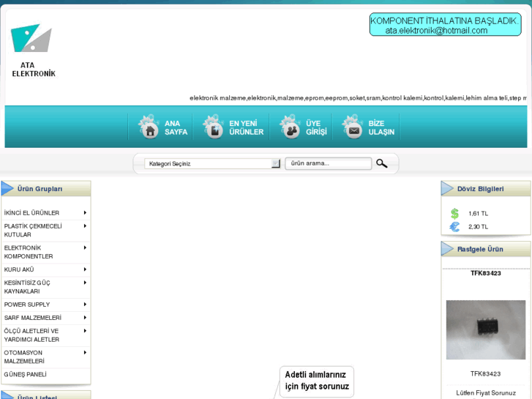Click the green dollar currency icon

coord(454,214)
